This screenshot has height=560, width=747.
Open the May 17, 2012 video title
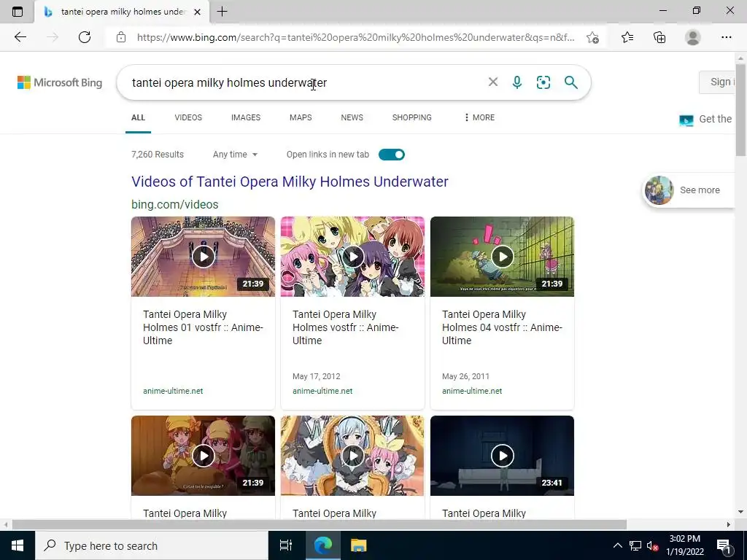point(345,327)
